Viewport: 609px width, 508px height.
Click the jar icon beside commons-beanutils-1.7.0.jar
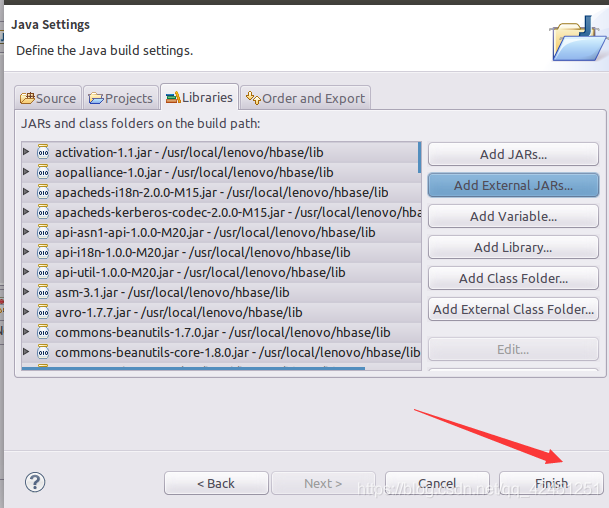[x=43, y=332]
